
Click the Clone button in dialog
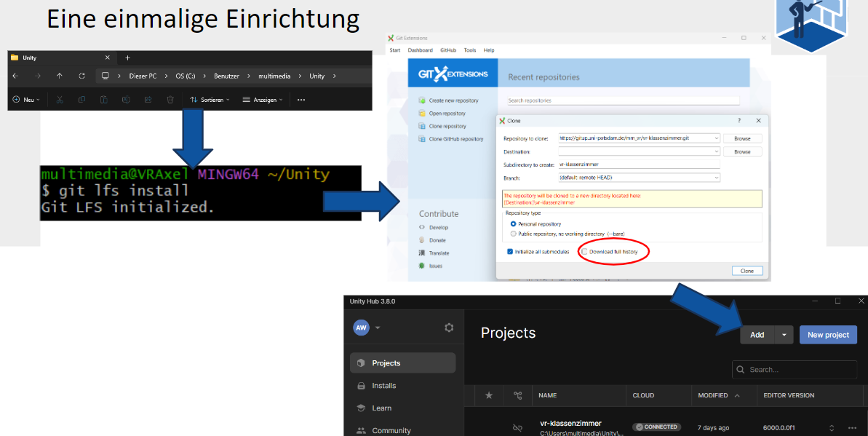click(746, 271)
